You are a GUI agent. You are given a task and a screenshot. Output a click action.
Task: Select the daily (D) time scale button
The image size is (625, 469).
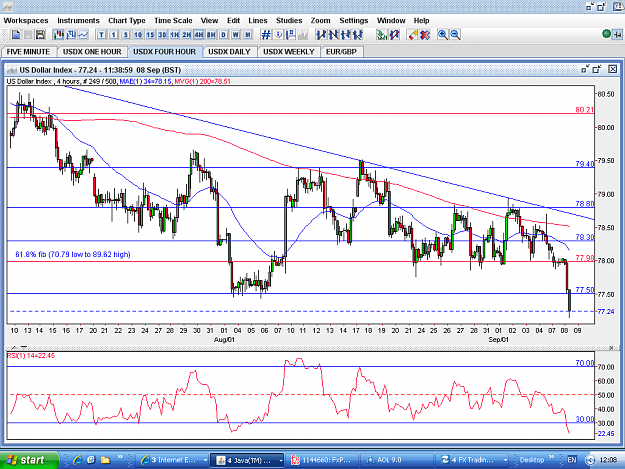(223, 35)
